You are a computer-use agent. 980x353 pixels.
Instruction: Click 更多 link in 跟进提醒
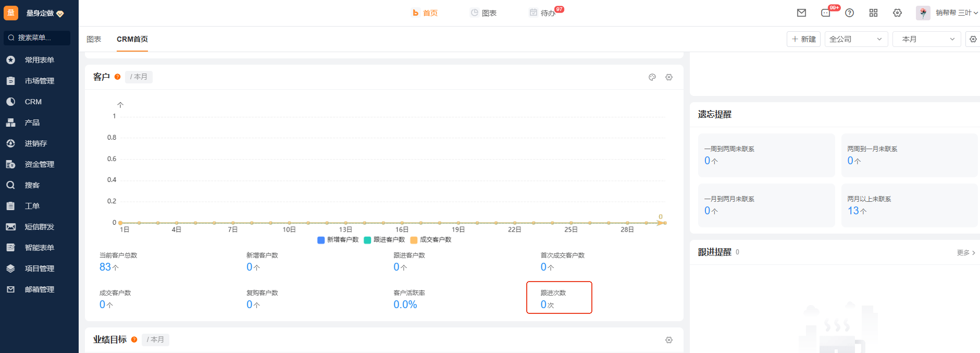965,252
